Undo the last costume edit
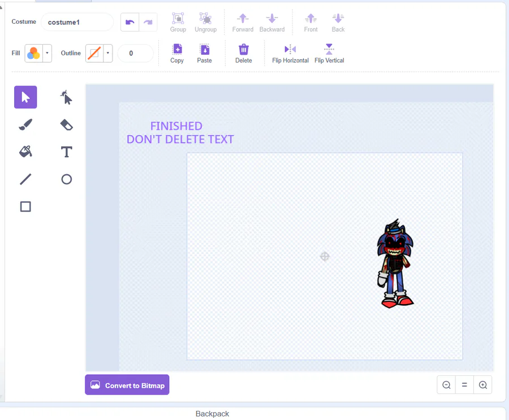The image size is (509, 420). click(x=130, y=22)
